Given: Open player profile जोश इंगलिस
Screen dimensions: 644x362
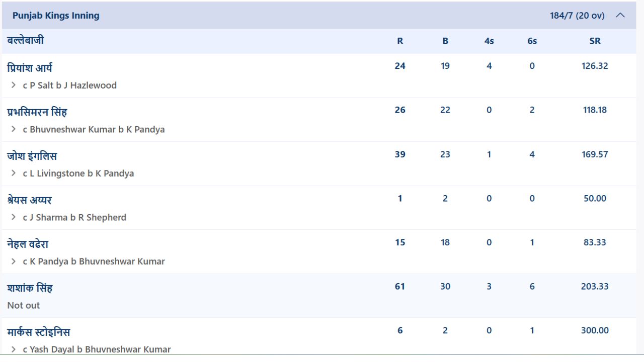Looking at the screenshot, I should point(32,156).
